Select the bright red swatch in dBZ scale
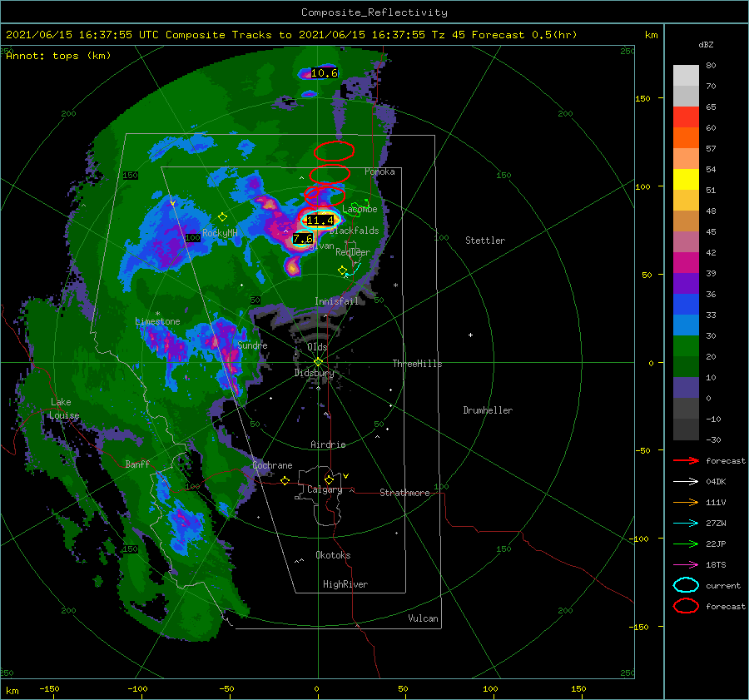The width and height of the screenshot is (749, 700). (686, 117)
